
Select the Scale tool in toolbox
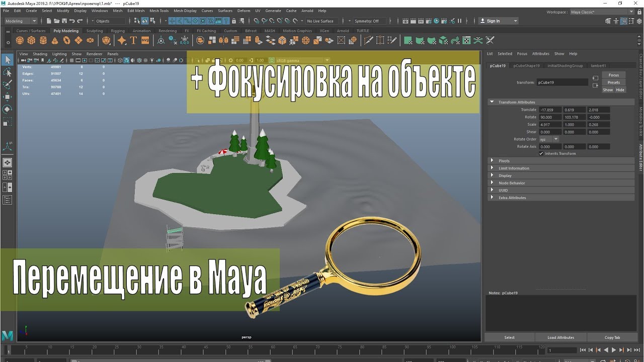pos(8,122)
